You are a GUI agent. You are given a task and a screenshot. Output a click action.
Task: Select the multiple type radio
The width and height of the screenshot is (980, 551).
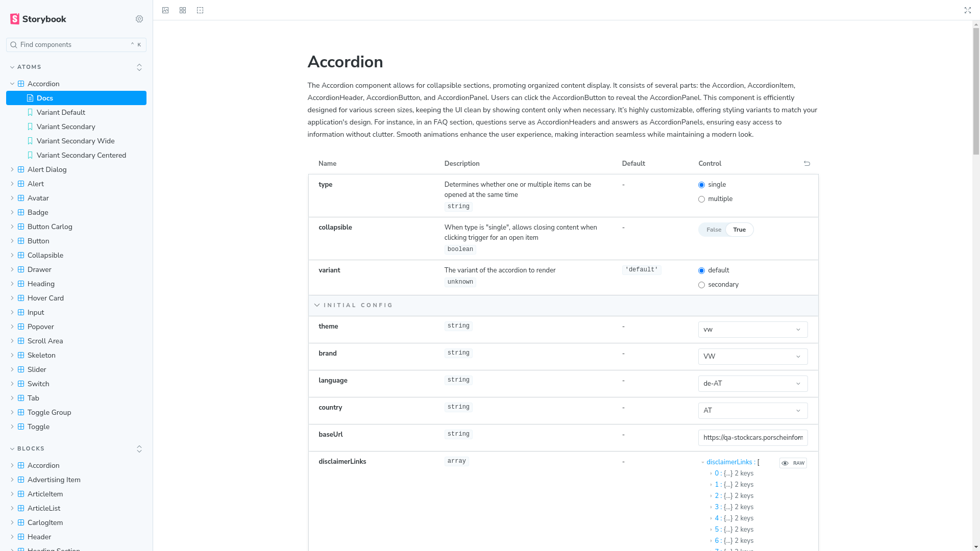click(x=701, y=199)
